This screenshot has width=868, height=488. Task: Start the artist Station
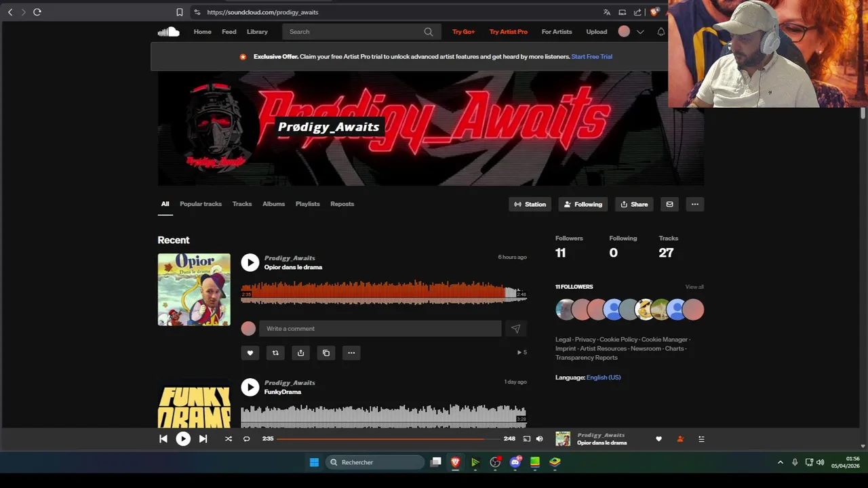tap(530, 204)
